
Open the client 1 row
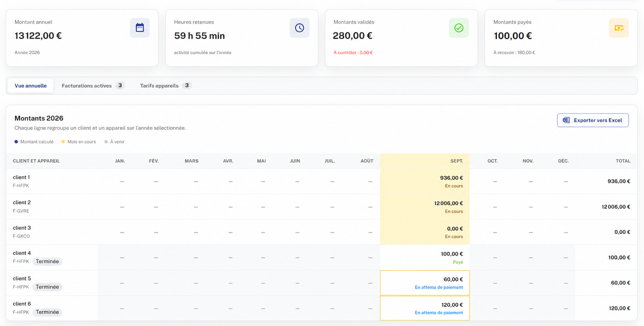pos(322,181)
